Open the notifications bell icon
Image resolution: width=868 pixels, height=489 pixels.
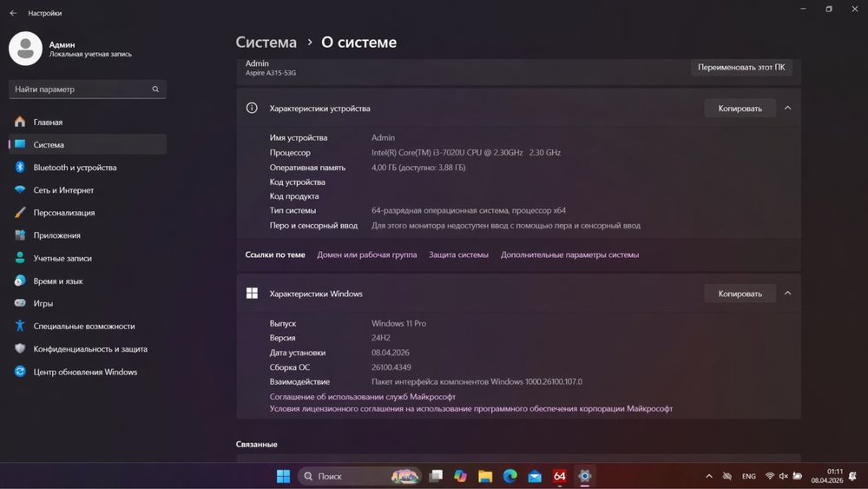tap(853, 476)
